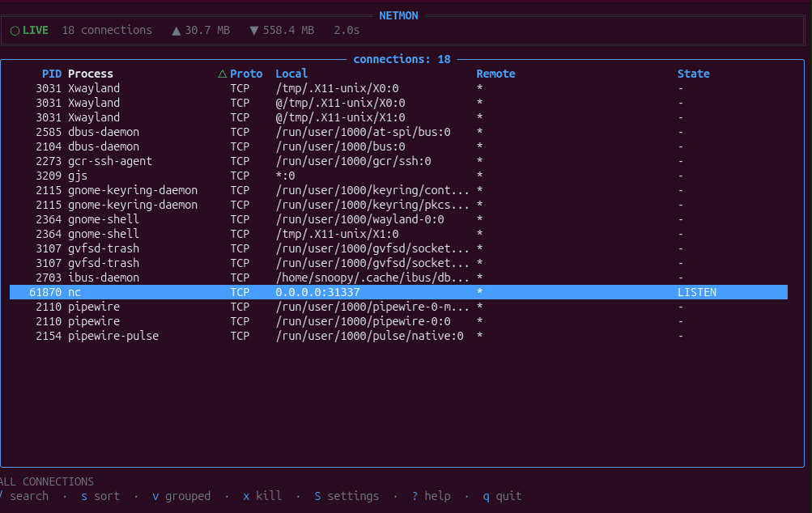The height and width of the screenshot is (513, 812).
Task: Sort by the Process column header
Action: [90, 74]
